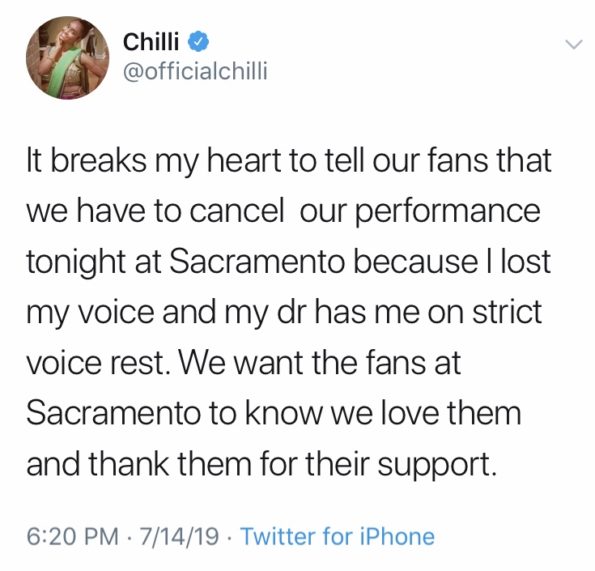Select the 6:20 PM timestamp

[x=72, y=536]
